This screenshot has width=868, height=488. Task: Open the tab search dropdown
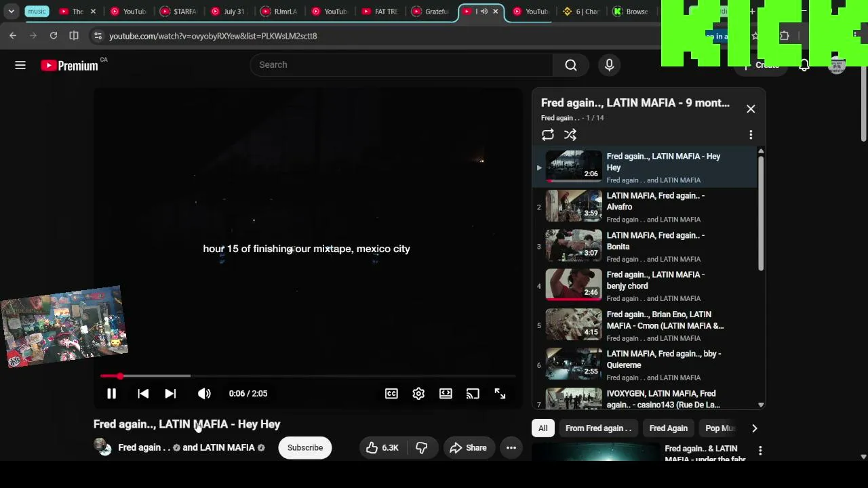click(x=12, y=12)
